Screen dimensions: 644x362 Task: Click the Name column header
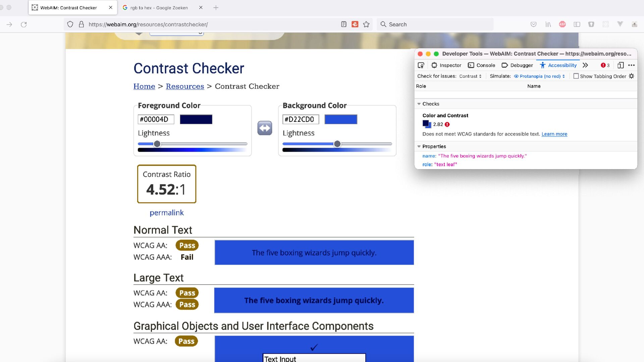tap(534, 86)
